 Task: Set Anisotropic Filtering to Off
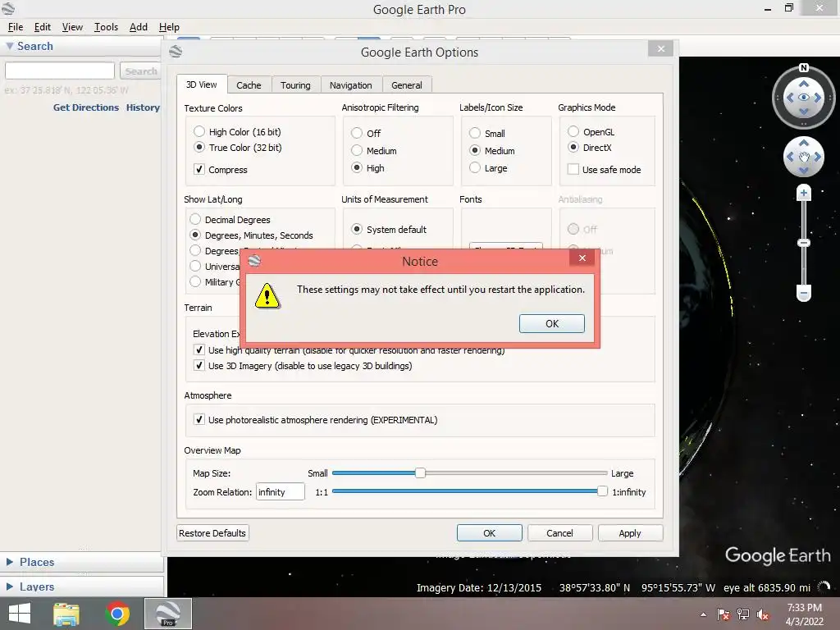pos(357,133)
